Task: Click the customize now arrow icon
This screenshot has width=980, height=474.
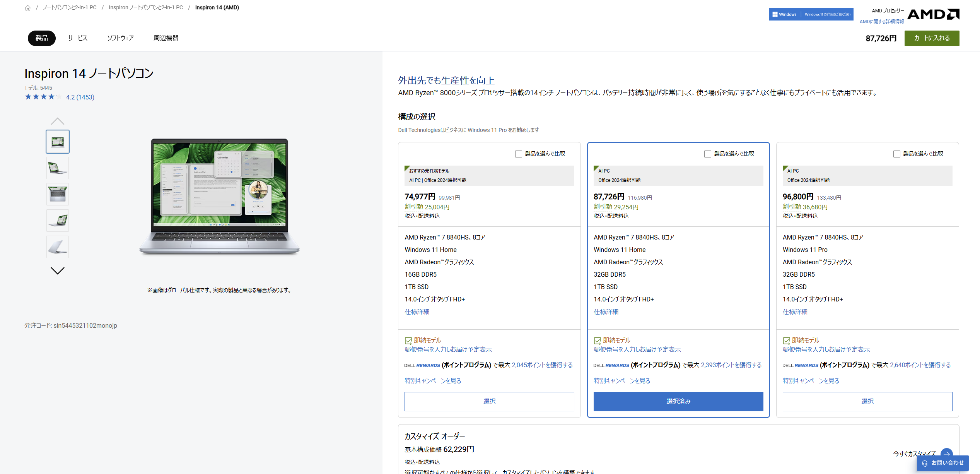Action: (946, 453)
